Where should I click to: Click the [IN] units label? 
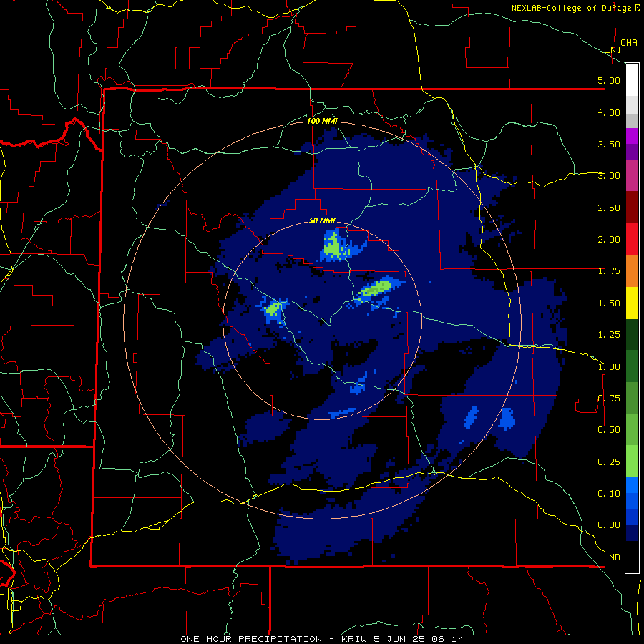point(611,49)
